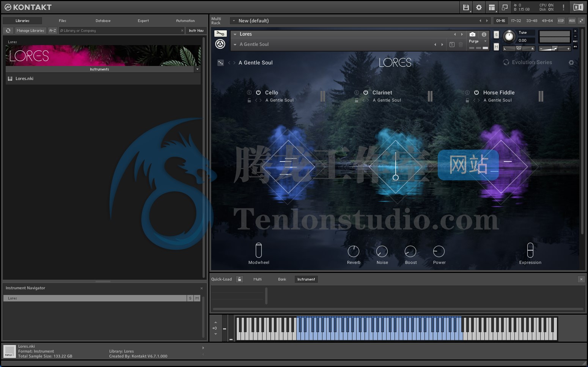The image size is (588, 367).
Task: Click the Manage Libraries button
Action: coord(30,31)
